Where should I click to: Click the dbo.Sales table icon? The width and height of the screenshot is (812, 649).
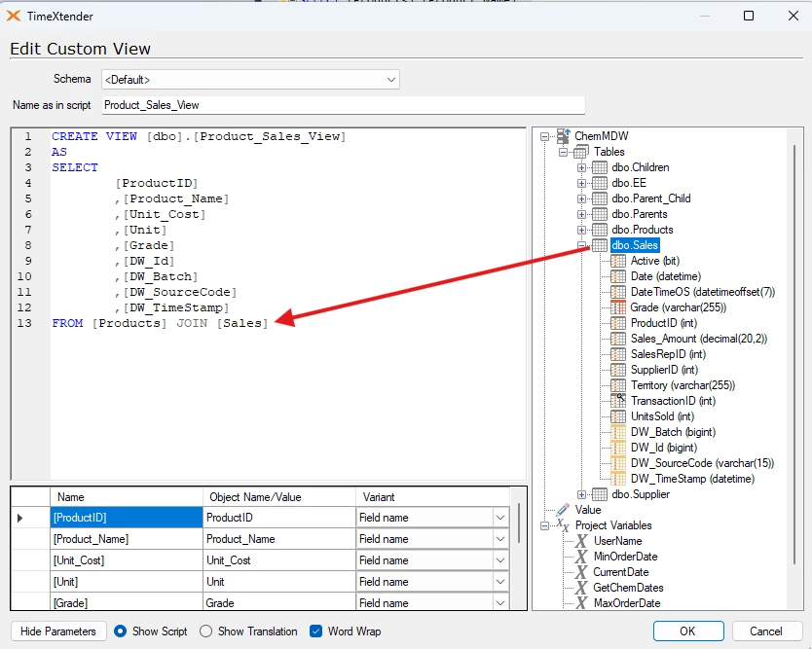coord(600,245)
